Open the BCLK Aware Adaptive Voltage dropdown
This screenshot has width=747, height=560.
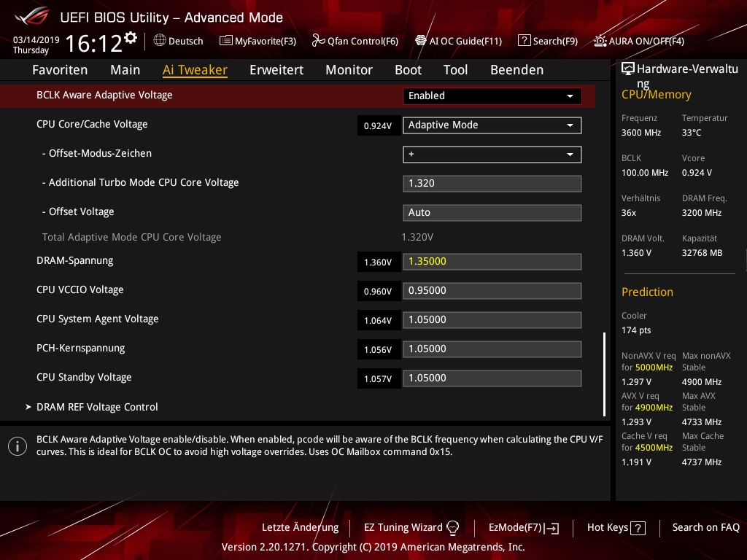point(492,96)
